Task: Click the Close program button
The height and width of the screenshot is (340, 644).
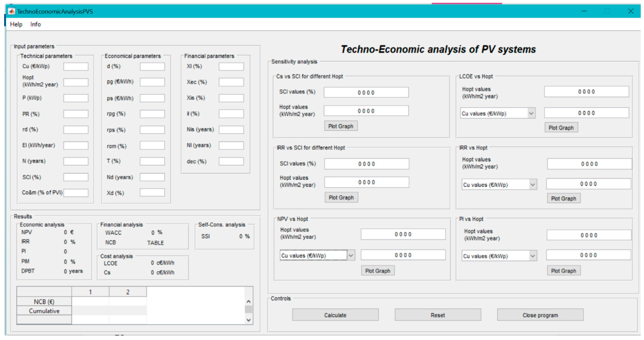Action: tap(540, 315)
